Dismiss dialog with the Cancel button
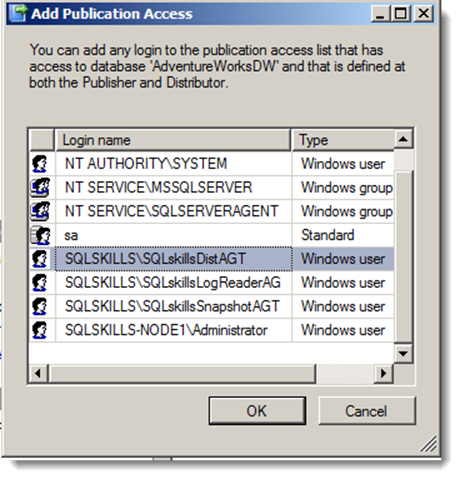The height and width of the screenshot is (479, 460). pos(367,411)
